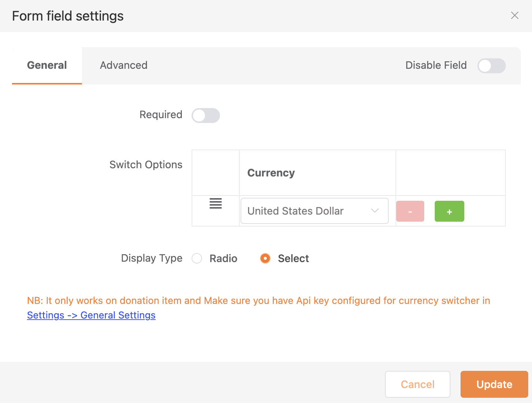532x403 pixels.
Task: Click the Display Type label
Action: click(151, 258)
